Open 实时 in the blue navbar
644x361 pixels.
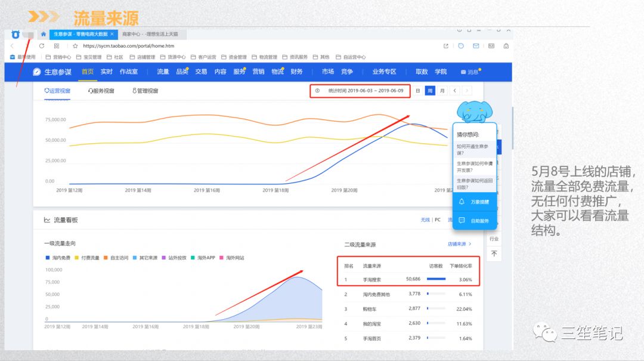(106, 72)
